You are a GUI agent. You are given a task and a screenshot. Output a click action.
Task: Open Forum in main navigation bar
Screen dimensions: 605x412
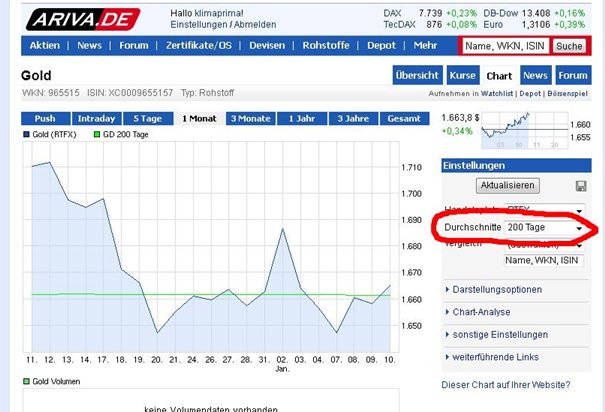pos(134,46)
